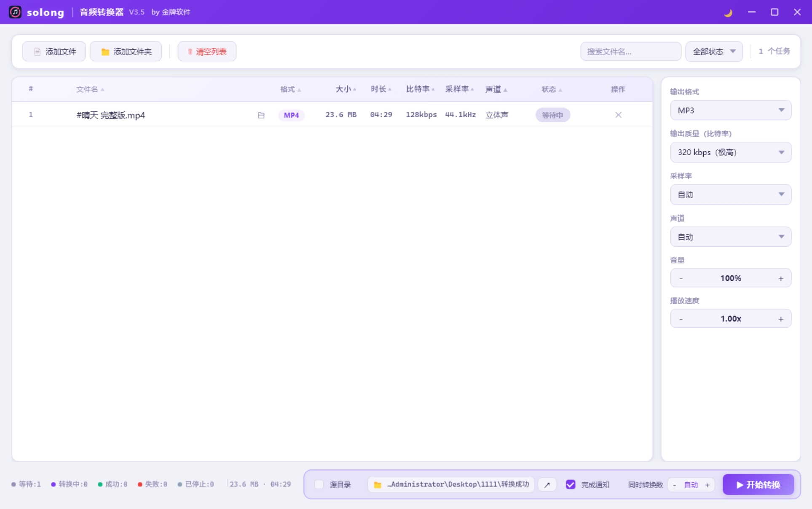Click the 1.00x playback speed value
Screen dimensions: 812x509
(731, 319)
